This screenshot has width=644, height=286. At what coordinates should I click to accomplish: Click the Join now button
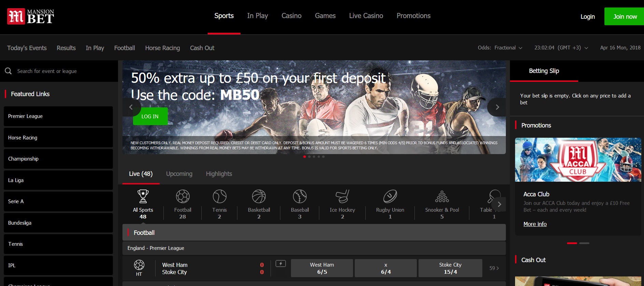[624, 16]
